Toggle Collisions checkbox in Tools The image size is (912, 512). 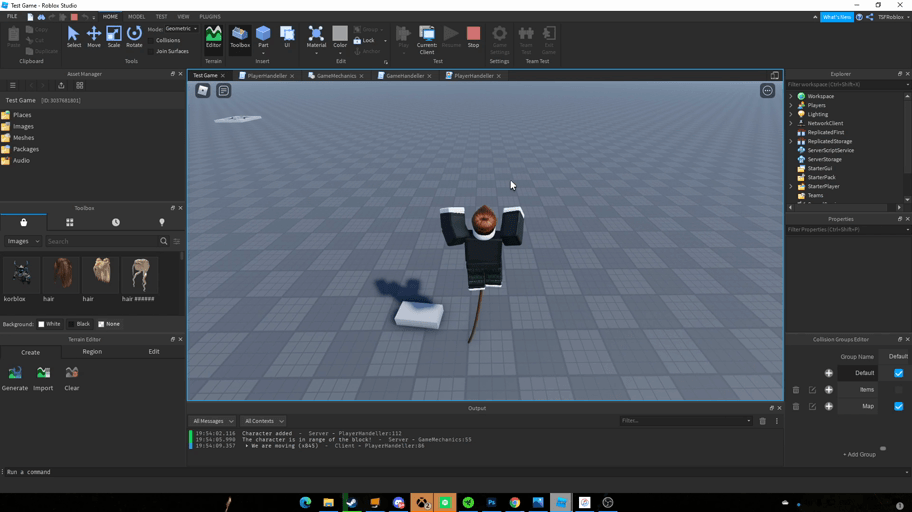(151, 41)
